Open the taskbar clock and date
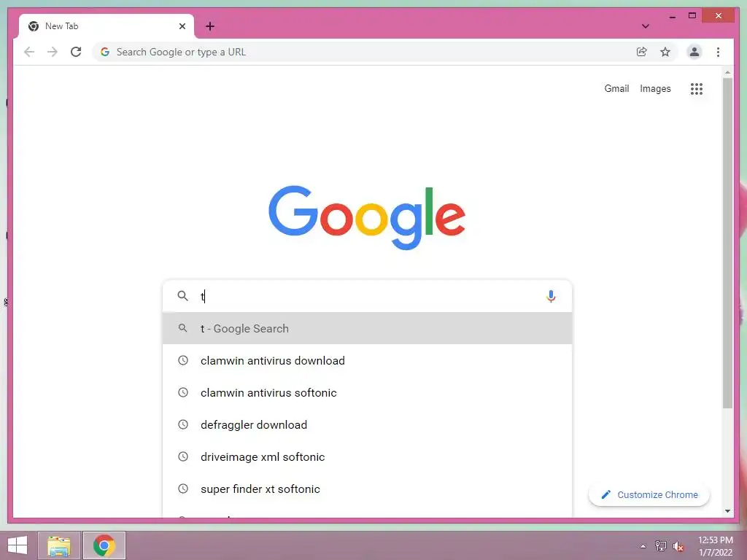 pos(715,546)
